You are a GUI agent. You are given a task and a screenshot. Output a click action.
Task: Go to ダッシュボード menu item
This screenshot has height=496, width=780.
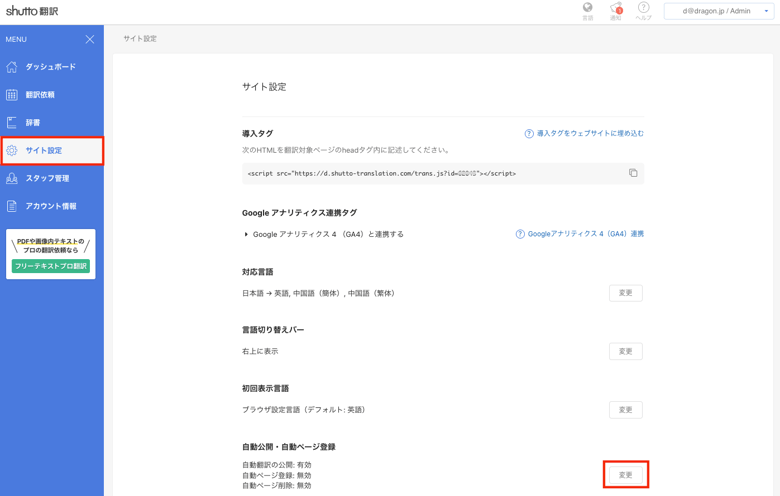click(x=52, y=67)
